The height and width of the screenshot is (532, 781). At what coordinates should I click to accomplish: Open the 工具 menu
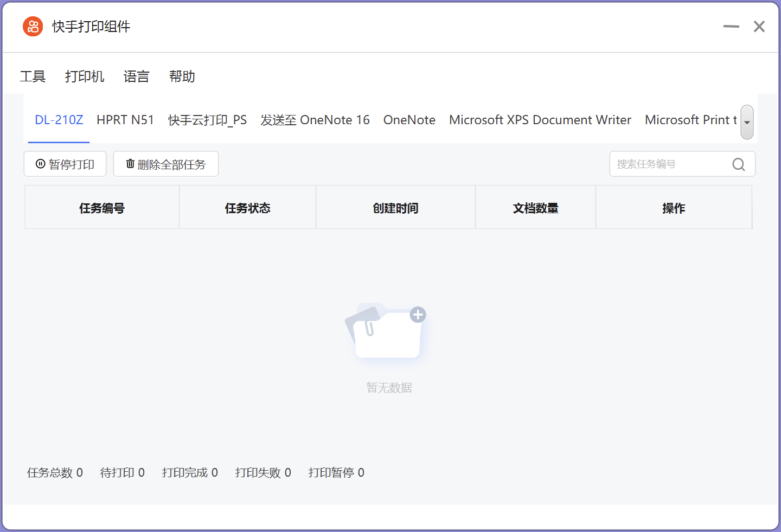pos(33,76)
